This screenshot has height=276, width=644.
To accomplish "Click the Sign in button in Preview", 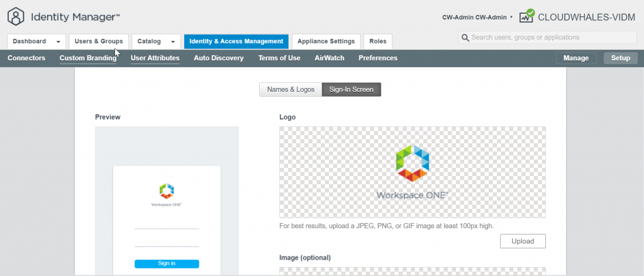I will pyautogui.click(x=167, y=263).
